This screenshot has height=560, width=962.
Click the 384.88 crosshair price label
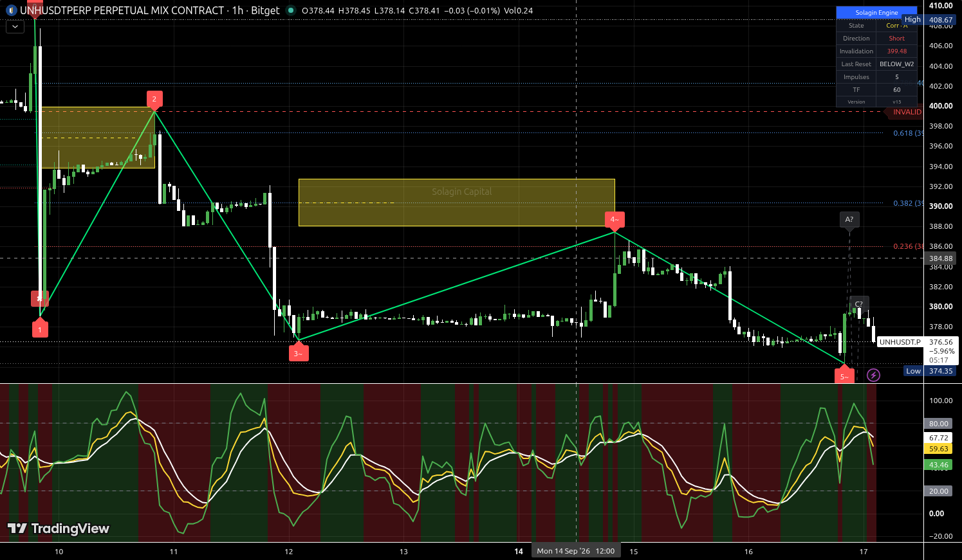pyautogui.click(x=941, y=258)
